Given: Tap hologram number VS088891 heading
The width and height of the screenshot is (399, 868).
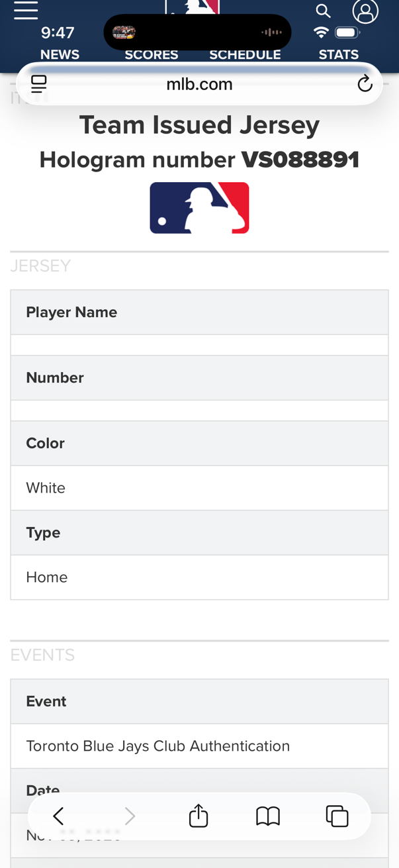Looking at the screenshot, I should 199,160.
